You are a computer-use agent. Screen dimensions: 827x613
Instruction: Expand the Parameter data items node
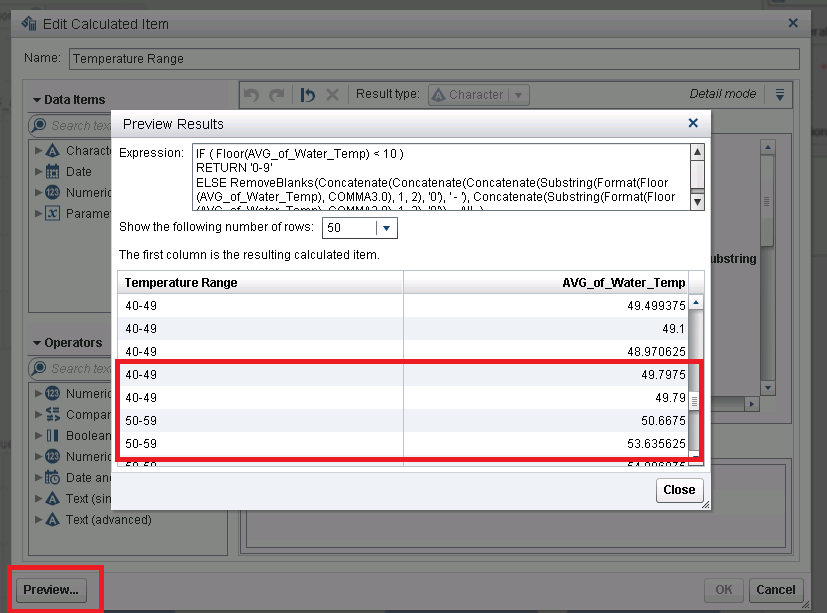38,214
